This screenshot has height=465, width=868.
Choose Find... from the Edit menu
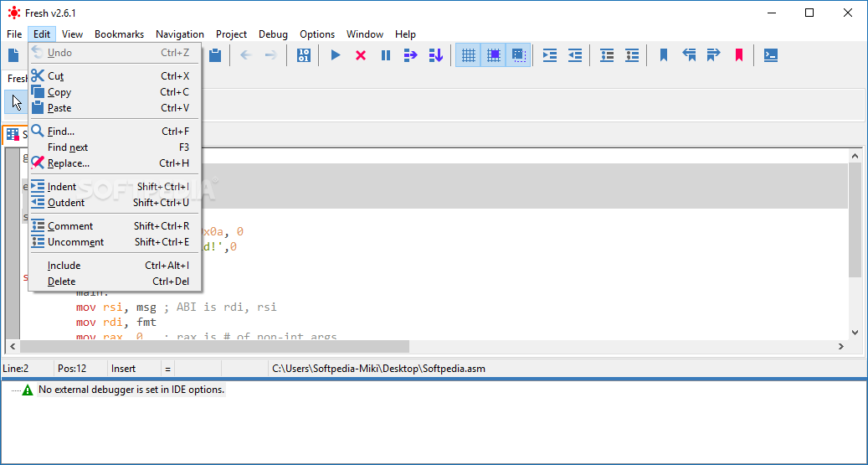tap(115, 132)
